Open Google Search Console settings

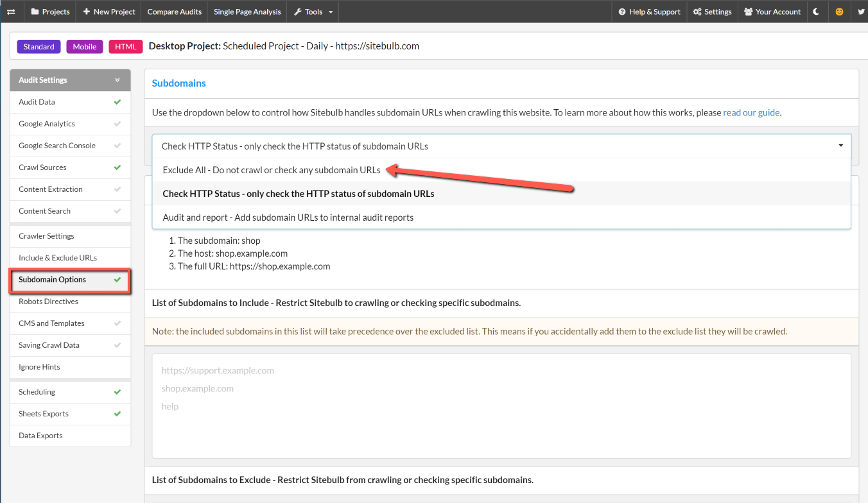(70, 146)
